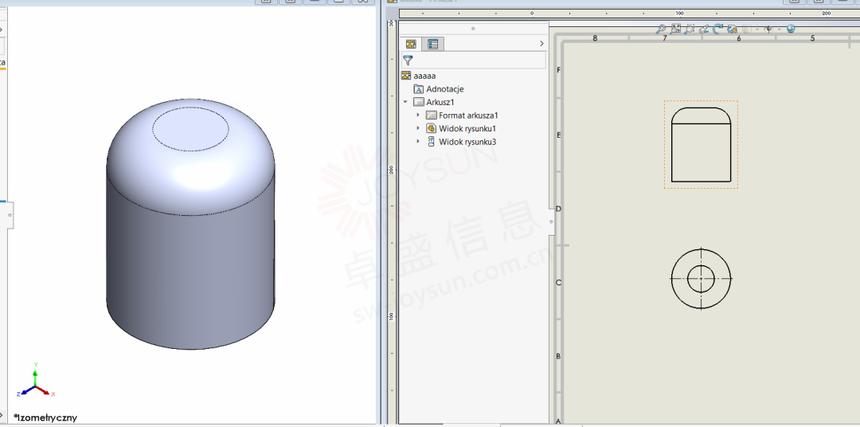
Task: Click the Previous View icon
Action: (704, 29)
